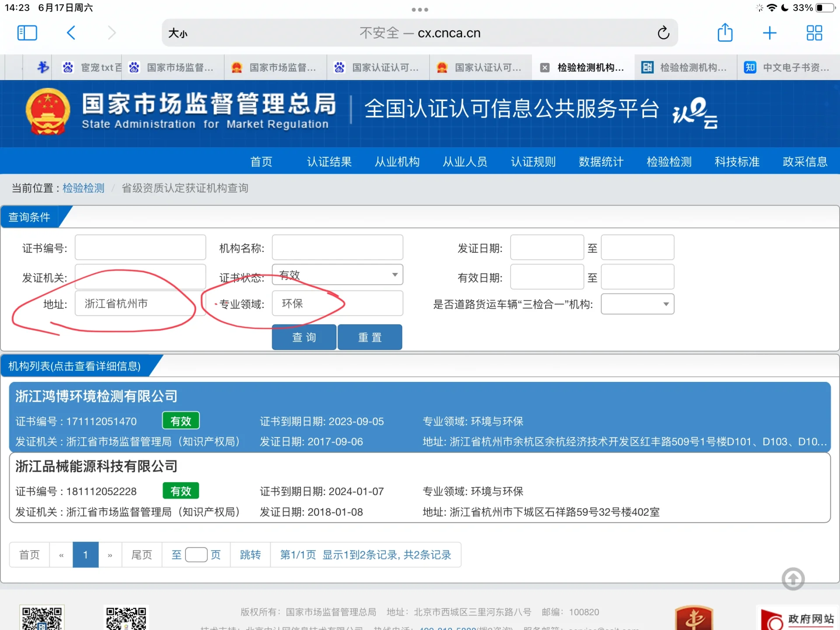This screenshot has height=630, width=840.
Task: Tap the 大小 text size button
Action: point(178,33)
